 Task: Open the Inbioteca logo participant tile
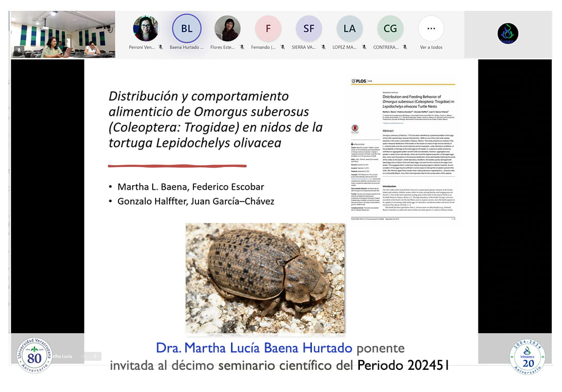(x=507, y=34)
